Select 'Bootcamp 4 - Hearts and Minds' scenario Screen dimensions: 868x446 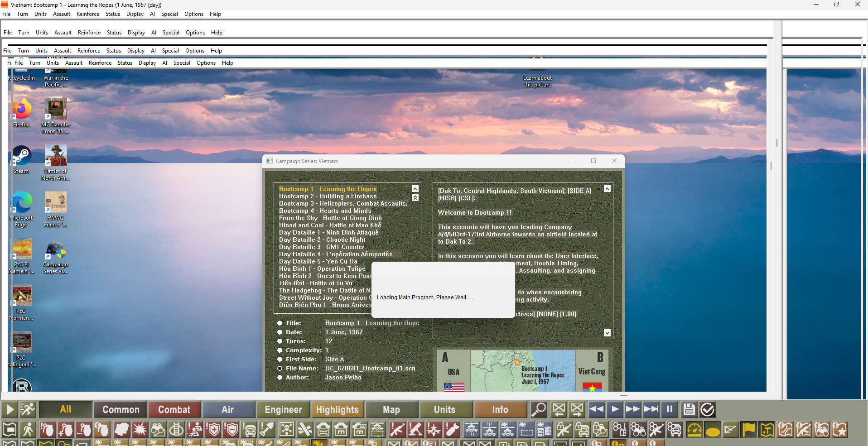click(325, 211)
